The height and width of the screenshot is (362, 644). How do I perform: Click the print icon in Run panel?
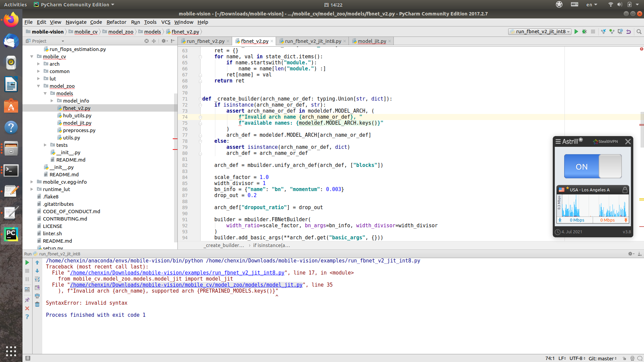37,296
